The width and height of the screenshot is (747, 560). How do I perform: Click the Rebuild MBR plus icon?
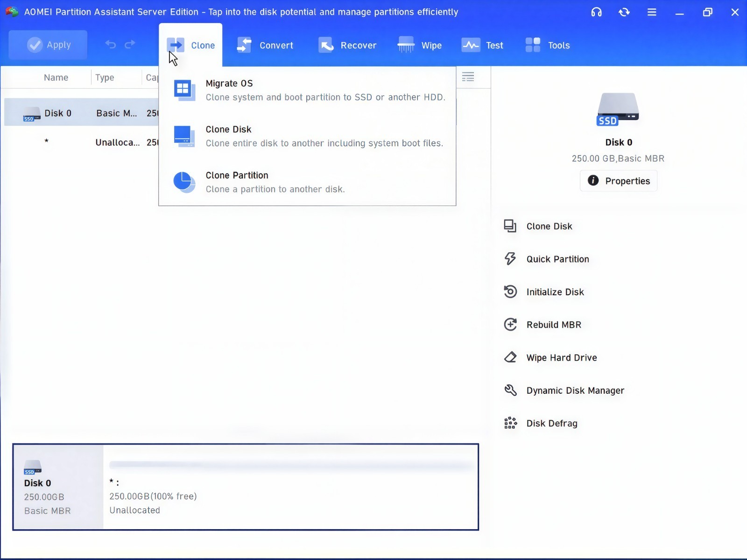(x=510, y=324)
